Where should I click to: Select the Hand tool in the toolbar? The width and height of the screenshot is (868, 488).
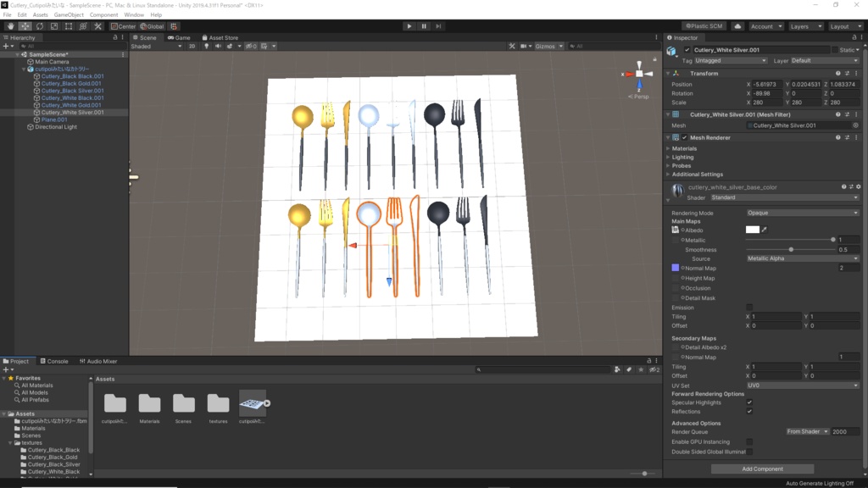tap(11, 26)
